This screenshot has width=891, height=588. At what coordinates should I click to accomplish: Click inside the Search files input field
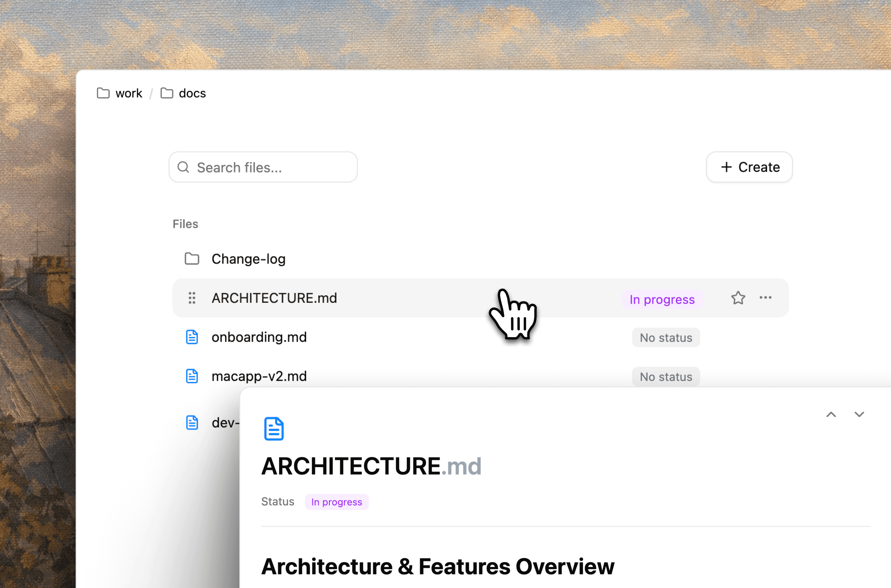263,167
